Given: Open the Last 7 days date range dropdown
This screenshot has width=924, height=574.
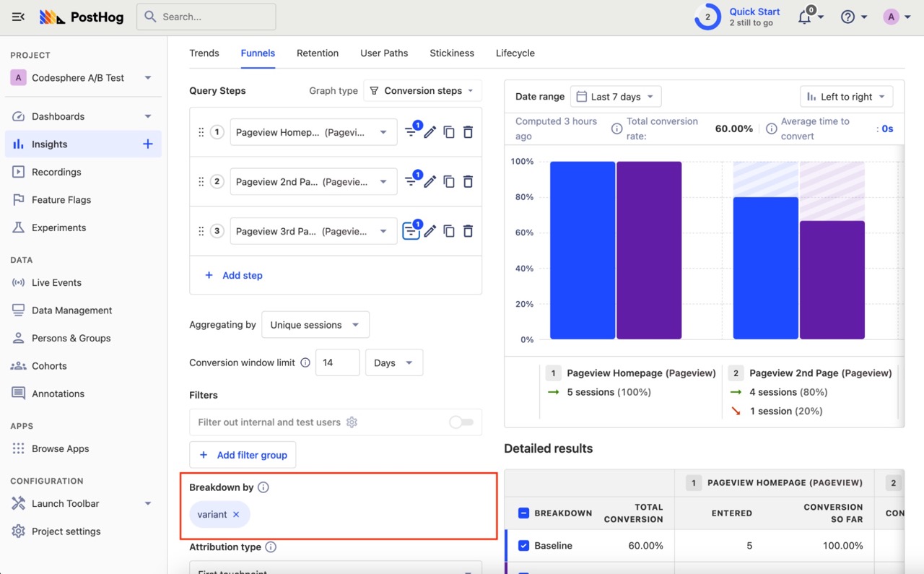Looking at the screenshot, I should point(616,97).
